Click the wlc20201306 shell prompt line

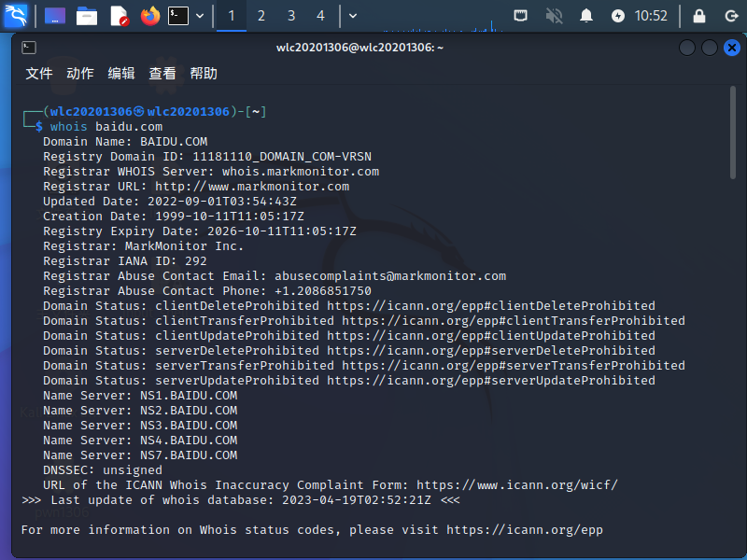(145, 111)
